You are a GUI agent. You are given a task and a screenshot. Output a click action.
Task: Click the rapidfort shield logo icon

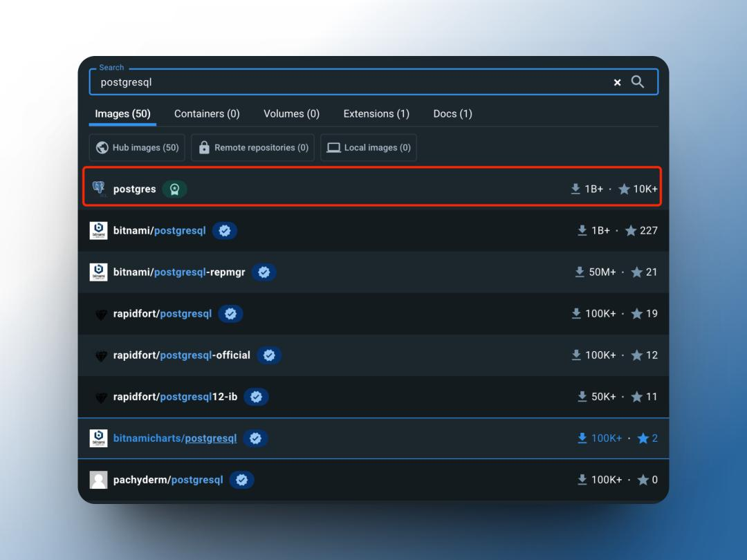101,313
